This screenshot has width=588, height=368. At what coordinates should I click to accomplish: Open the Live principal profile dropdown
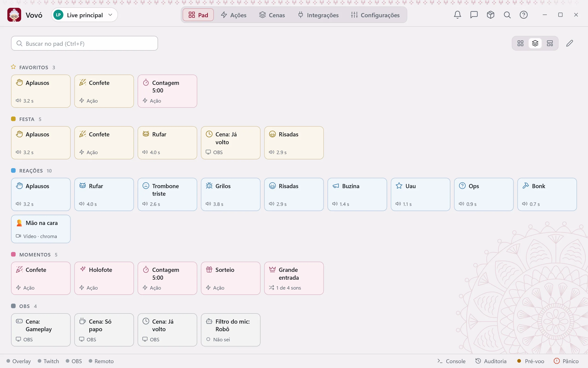tap(84, 15)
